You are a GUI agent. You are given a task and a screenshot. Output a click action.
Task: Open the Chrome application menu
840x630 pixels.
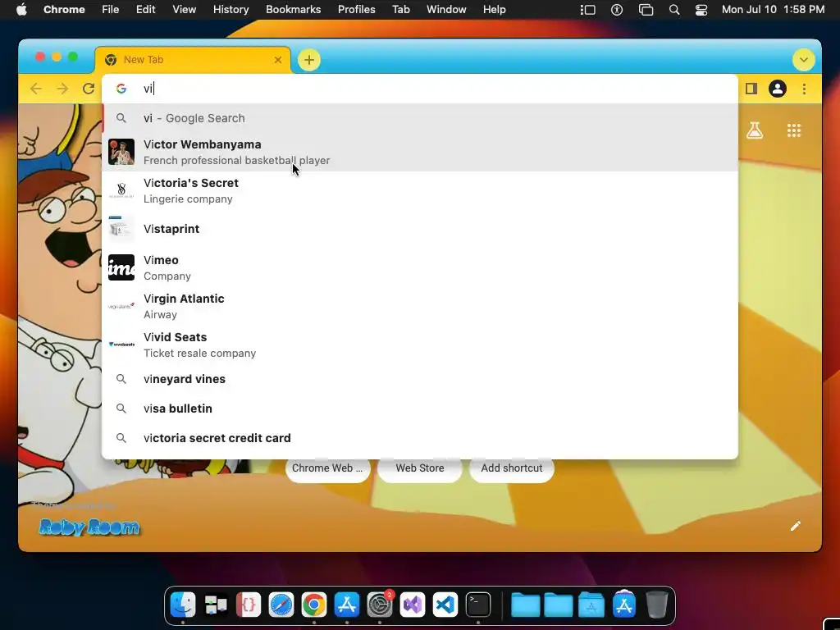(64, 10)
